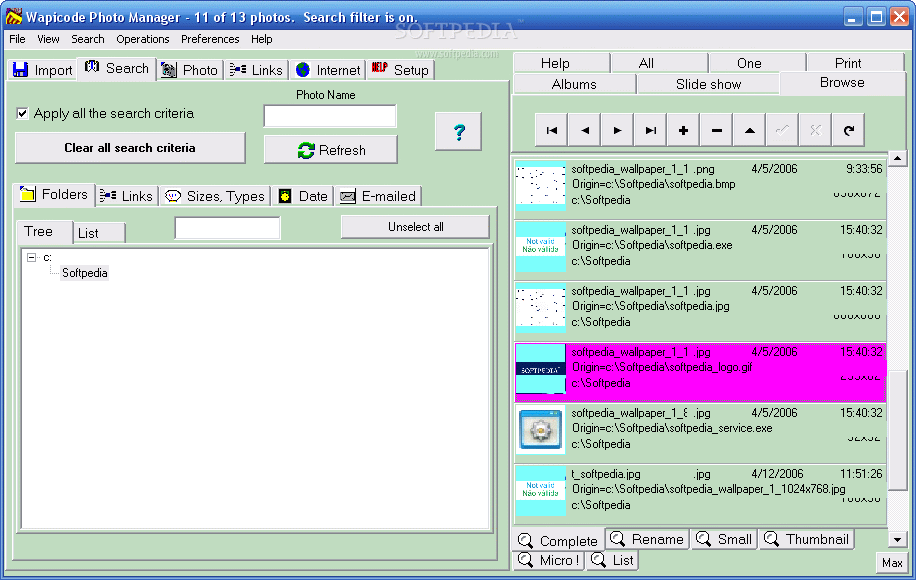Select the Softpedia folder in tree

85,273
